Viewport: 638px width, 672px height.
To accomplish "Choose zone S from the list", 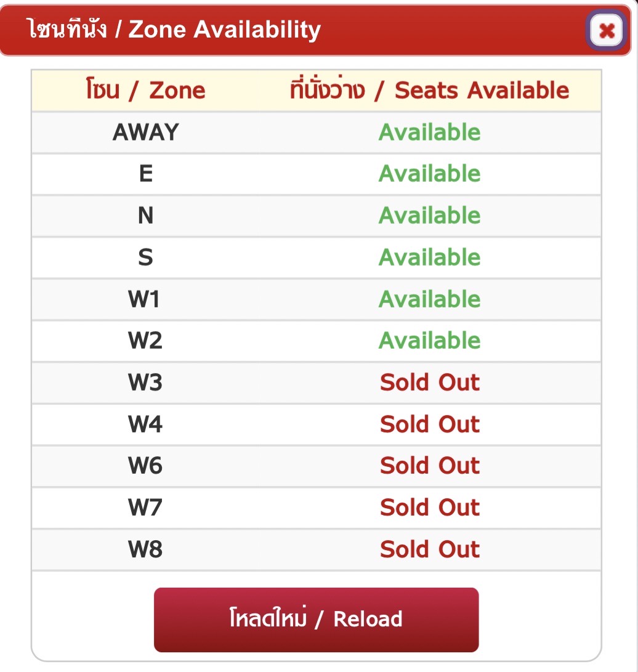I will point(145,257).
